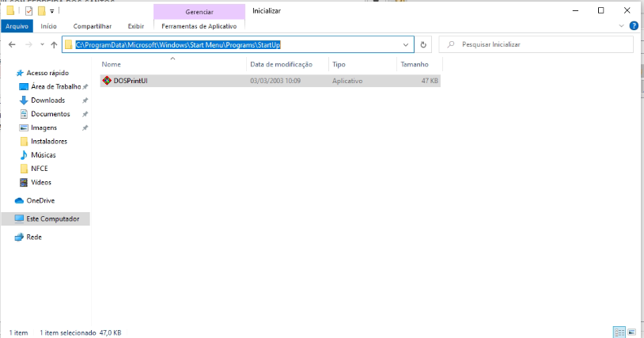
Task: Expand the ribbon chevron
Action: [621, 26]
